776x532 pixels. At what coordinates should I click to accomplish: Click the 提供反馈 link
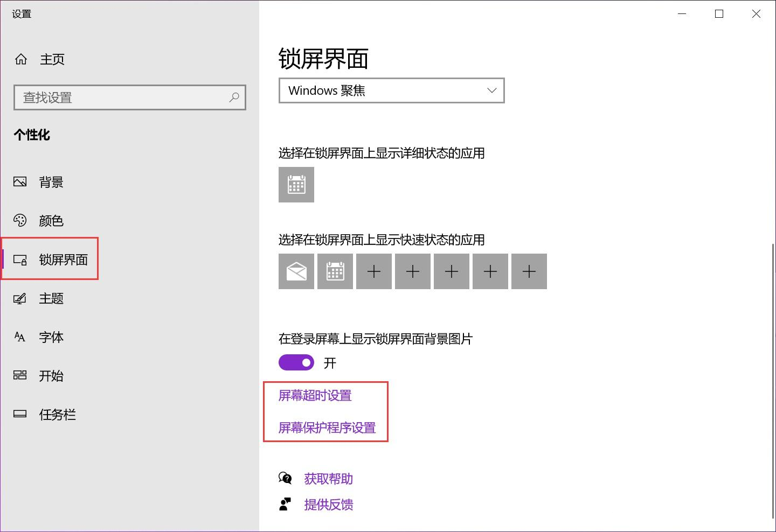(x=329, y=505)
